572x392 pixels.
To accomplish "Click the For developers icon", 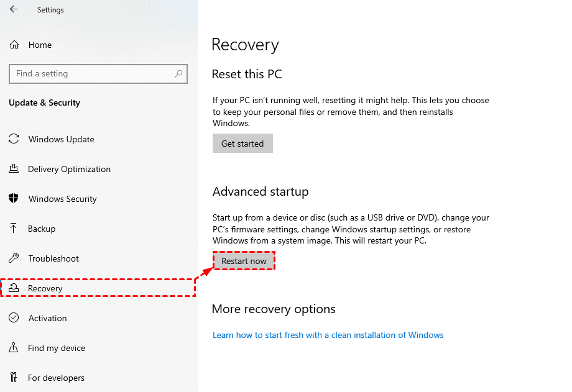I will click(14, 378).
